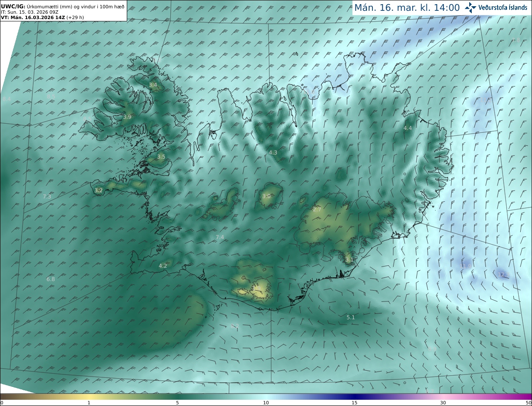Screen dimensions: 532x406
Task: Click the color scale tick label 1
Action: (89, 403)
